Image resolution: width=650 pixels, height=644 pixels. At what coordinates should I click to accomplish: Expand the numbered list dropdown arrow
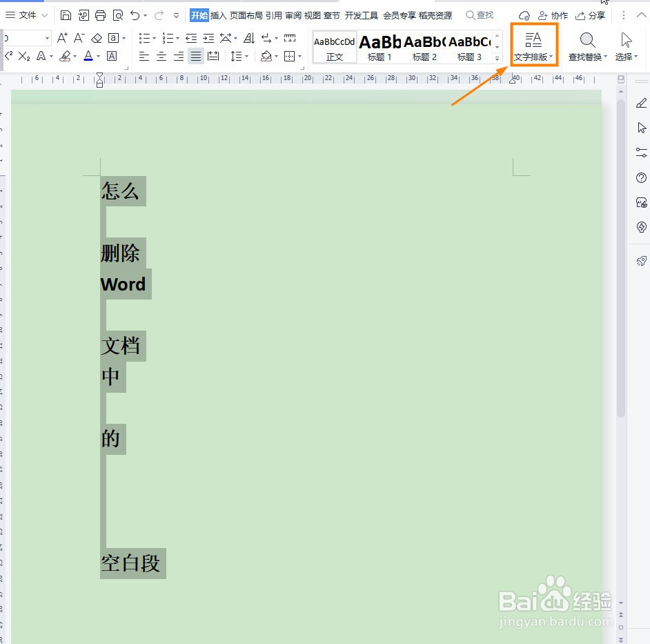178,39
